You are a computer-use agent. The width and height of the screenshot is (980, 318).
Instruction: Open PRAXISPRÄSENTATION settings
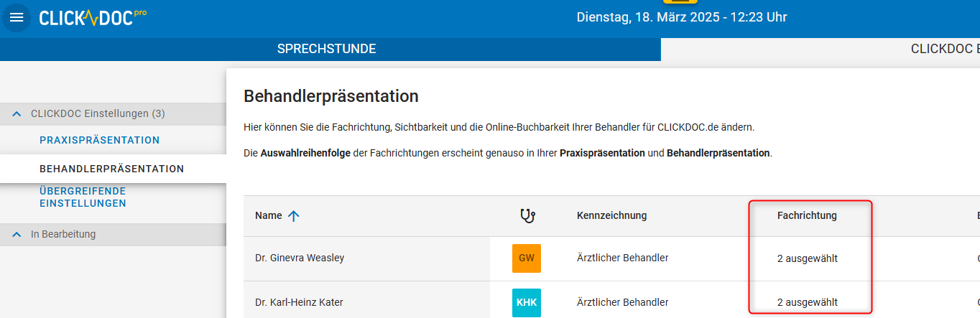[x=100, y=140]
